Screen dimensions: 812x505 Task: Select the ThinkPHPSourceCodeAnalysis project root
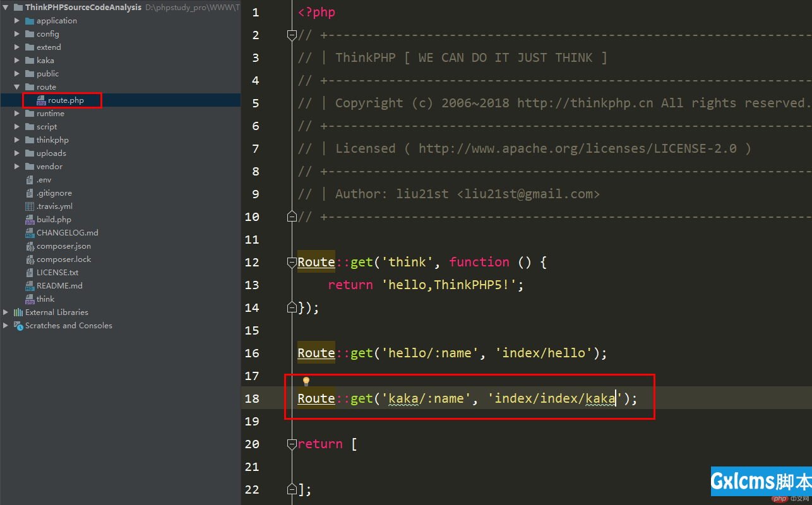(x=83, y=8)
